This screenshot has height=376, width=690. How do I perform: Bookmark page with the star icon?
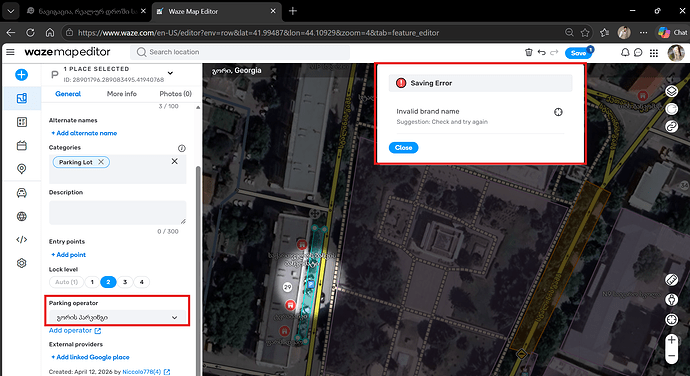[x=585, y=33]
